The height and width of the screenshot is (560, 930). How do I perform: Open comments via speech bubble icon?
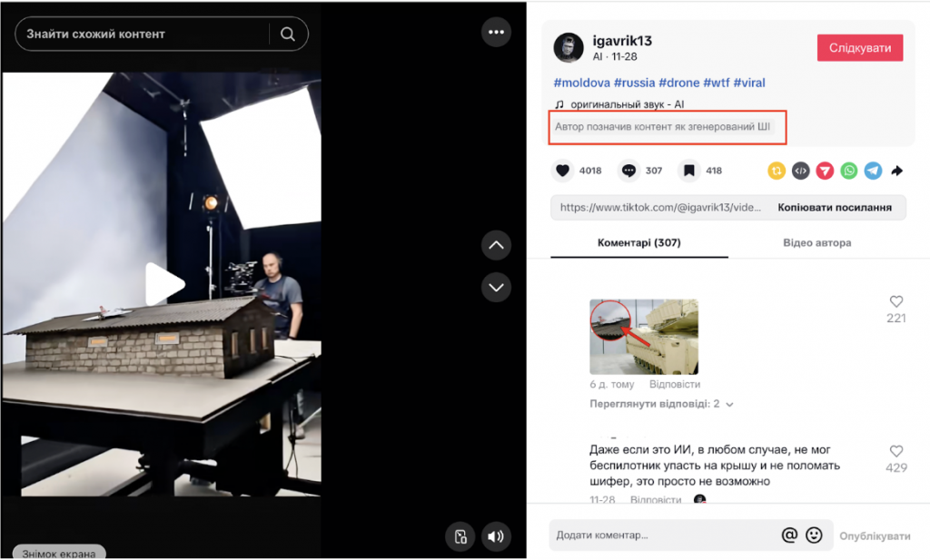pyautogui.click(x=628, y=171)
